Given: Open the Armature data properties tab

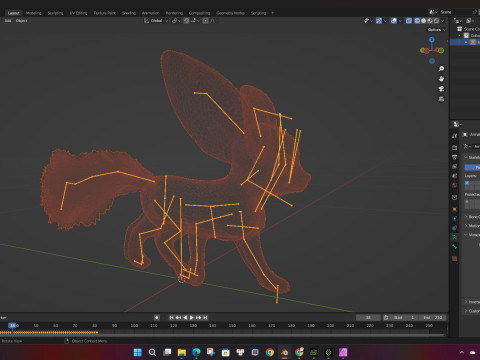Looking at the screenshot, I should (x=454, y=237).
